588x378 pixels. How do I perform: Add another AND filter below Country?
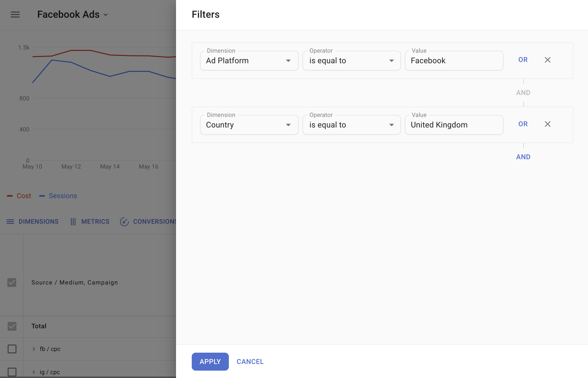pos(523,157)
